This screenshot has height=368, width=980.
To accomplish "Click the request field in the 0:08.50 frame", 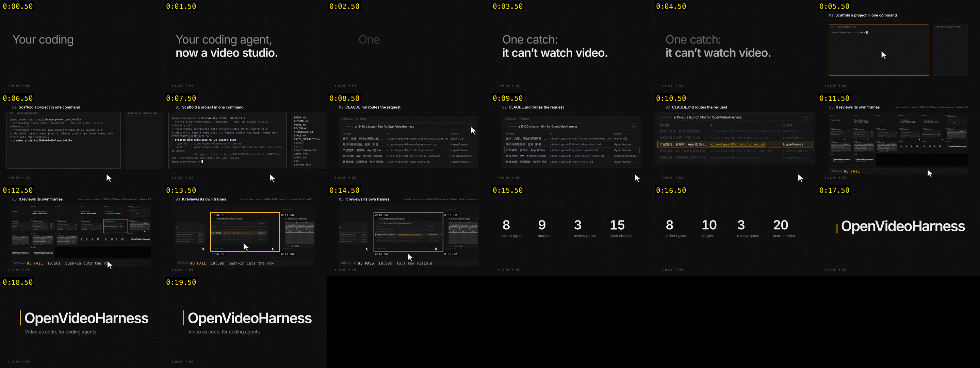I will point(408,126).
